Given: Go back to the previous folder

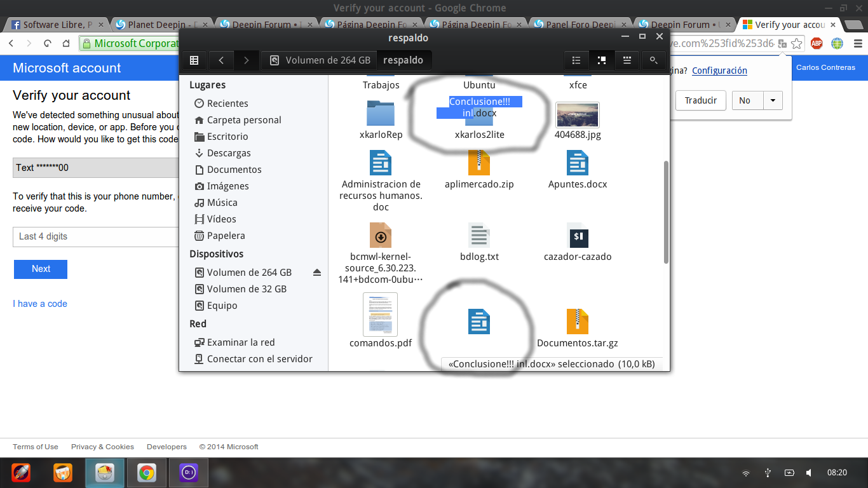Looking at the screenshot, I should click(221, 60).
